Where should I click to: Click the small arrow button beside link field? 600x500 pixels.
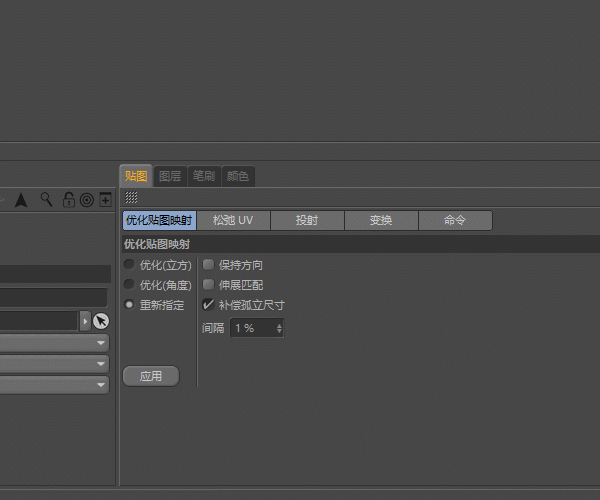[85, 321]
